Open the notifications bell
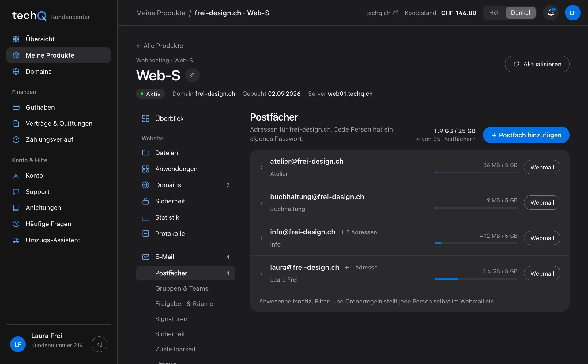The image size is (588, 364). pos(551,13)
